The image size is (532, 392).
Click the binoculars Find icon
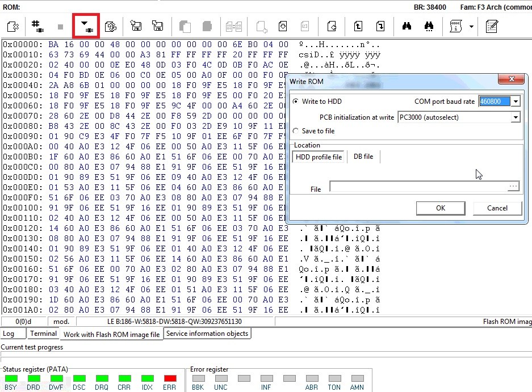coord(406,26)
